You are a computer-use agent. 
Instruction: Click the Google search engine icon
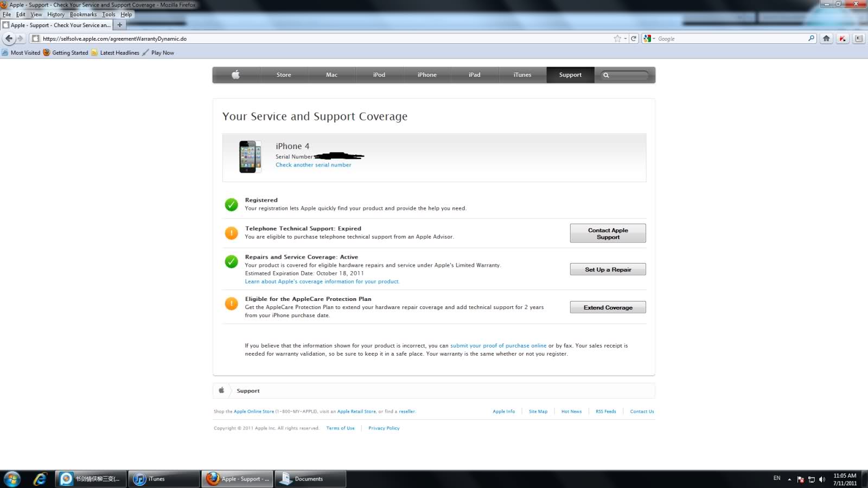coord(647,38)
